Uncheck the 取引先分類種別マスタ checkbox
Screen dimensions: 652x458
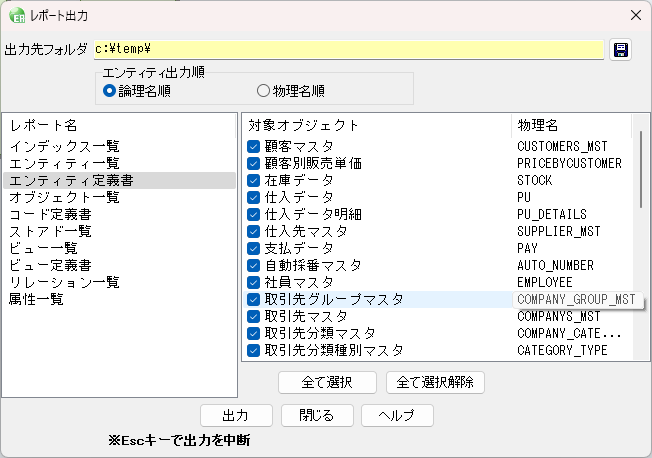coord(253,350)
